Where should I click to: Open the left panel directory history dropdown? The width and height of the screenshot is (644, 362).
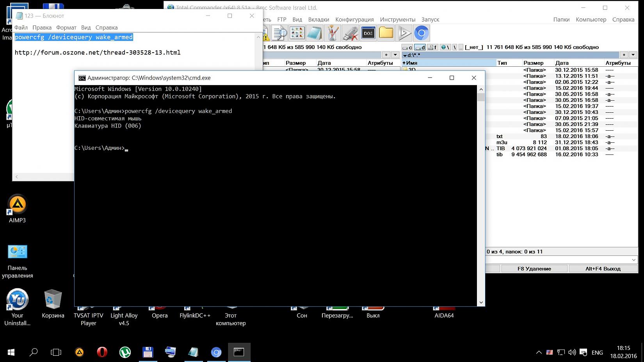tap(395, 55)
